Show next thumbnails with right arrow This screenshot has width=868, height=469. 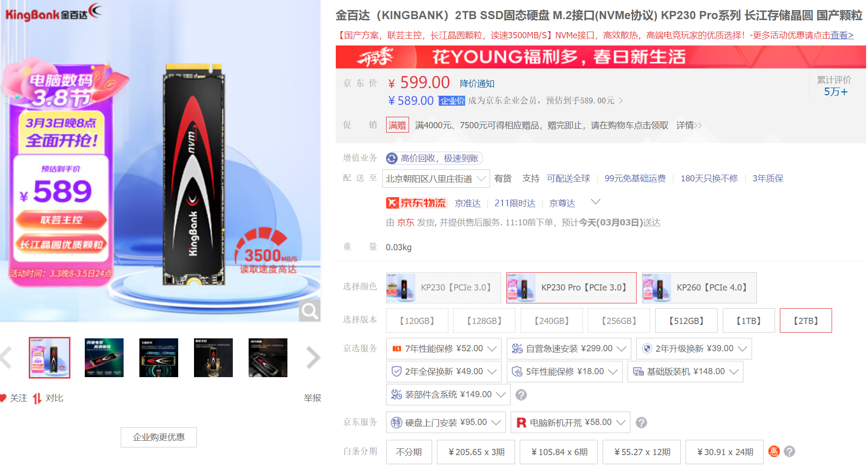[313, 357]
